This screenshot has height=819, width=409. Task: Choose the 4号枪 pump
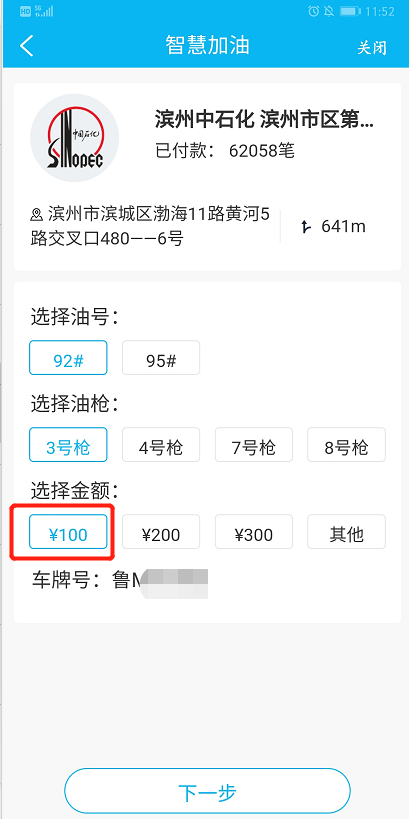[x=161, y=444]
